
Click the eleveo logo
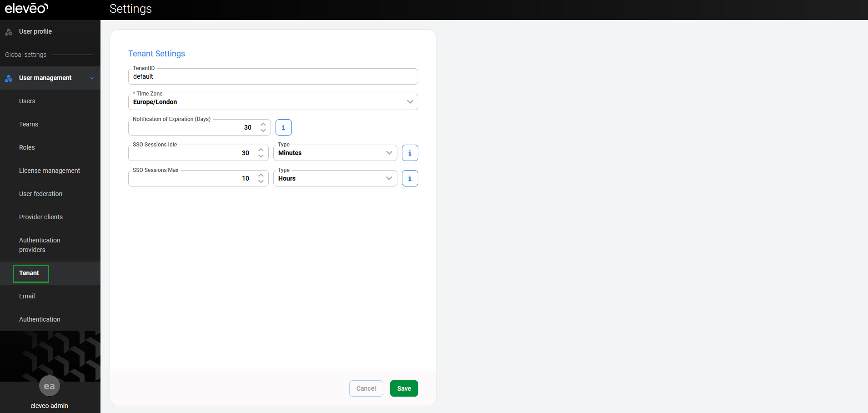point(26,8)
